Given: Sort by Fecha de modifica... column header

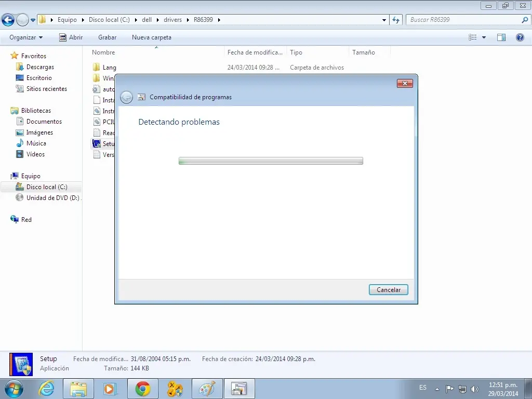Looking at the screenshot, I should pos(255,52).
